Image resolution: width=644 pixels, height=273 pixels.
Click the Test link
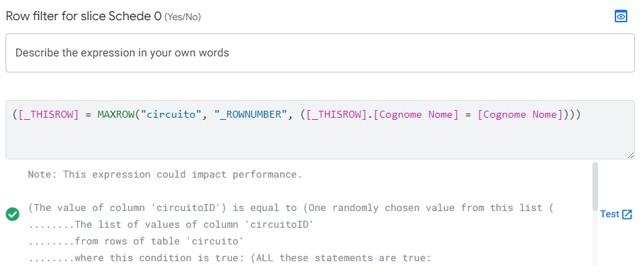coord(609,214)
